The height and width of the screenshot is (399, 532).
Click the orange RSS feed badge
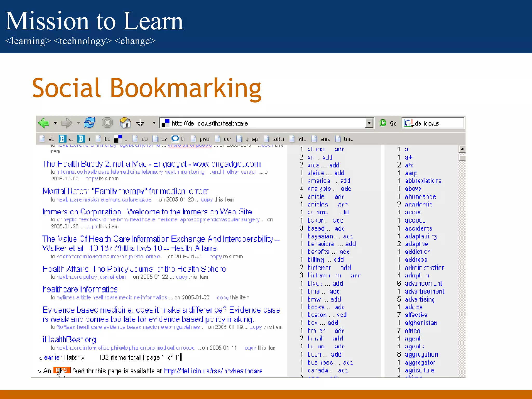point(62,370)
